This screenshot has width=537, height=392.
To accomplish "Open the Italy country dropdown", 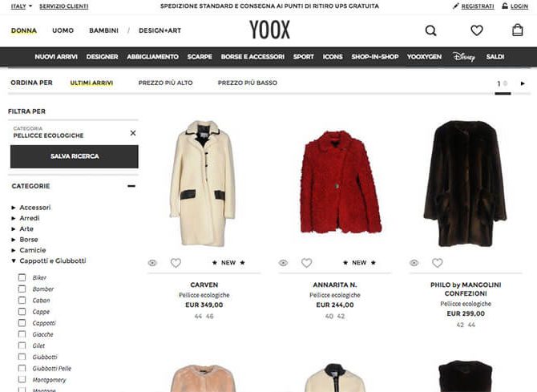I will pos(21,6).
